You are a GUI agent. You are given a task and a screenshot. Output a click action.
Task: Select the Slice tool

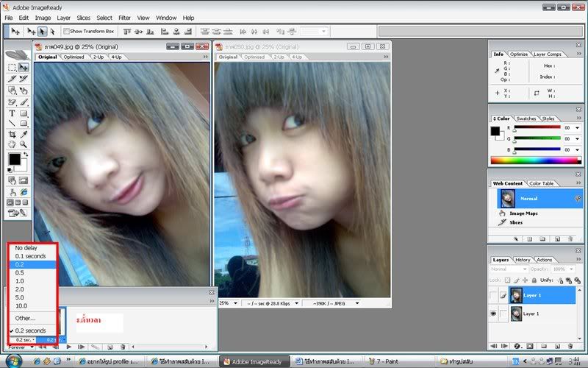point(12,79)
